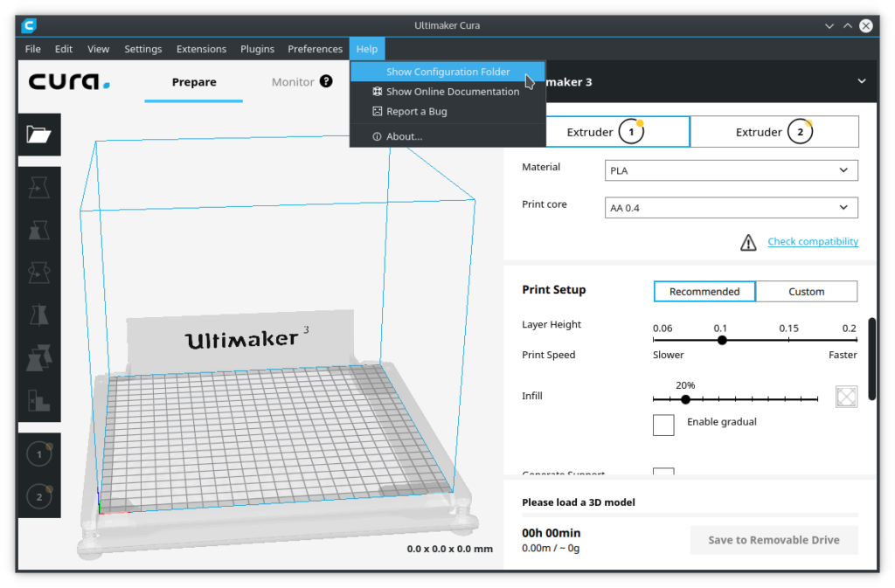The width and height of the screenshot is (895, 588).
Task: Click the compatibility warning triangle icon
Action: (748, 242)
